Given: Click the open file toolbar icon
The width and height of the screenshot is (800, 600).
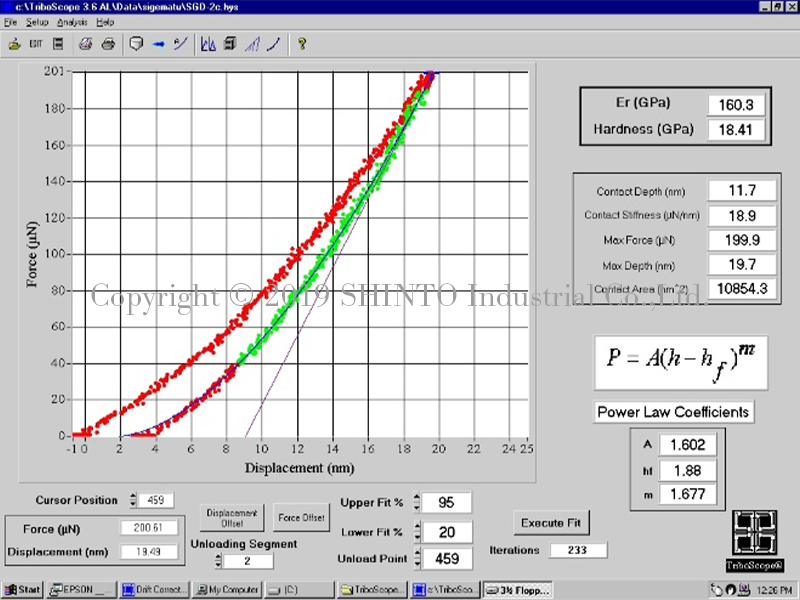Looking at the screenshot, I should coord(14,44).
